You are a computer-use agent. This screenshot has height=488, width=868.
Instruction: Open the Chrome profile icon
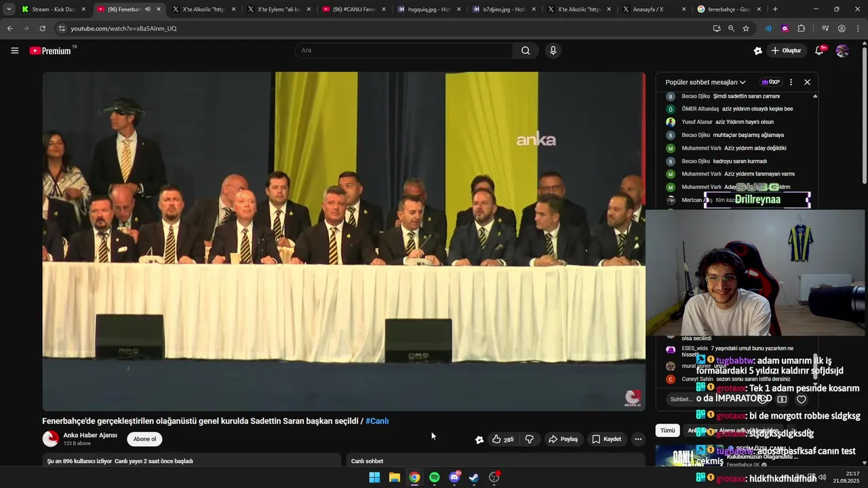coord(842,28)
